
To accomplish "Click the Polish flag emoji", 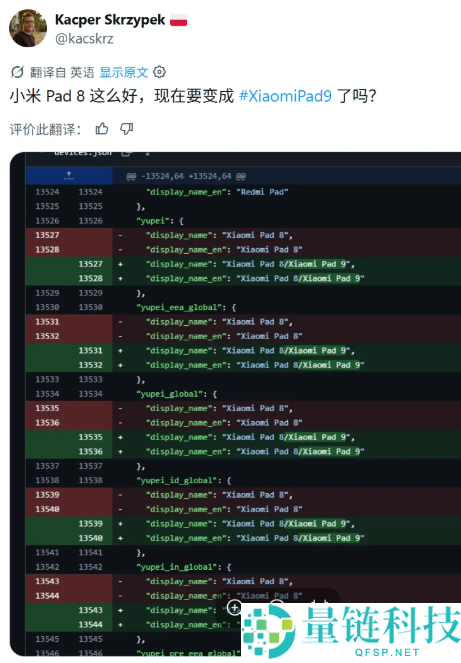I will click(178, 20).
